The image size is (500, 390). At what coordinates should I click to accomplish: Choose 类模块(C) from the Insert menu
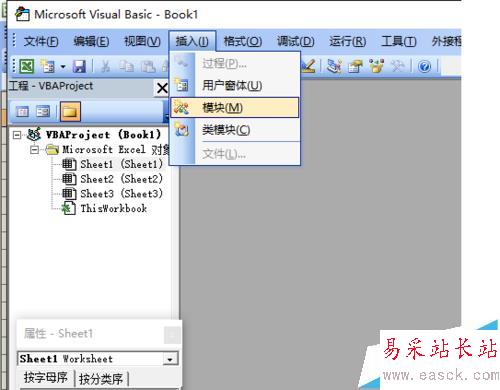[x=235, y=130]
